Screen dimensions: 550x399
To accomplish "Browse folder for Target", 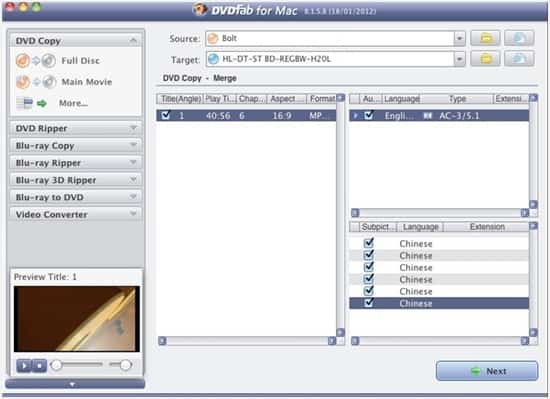I will [485, 59].
